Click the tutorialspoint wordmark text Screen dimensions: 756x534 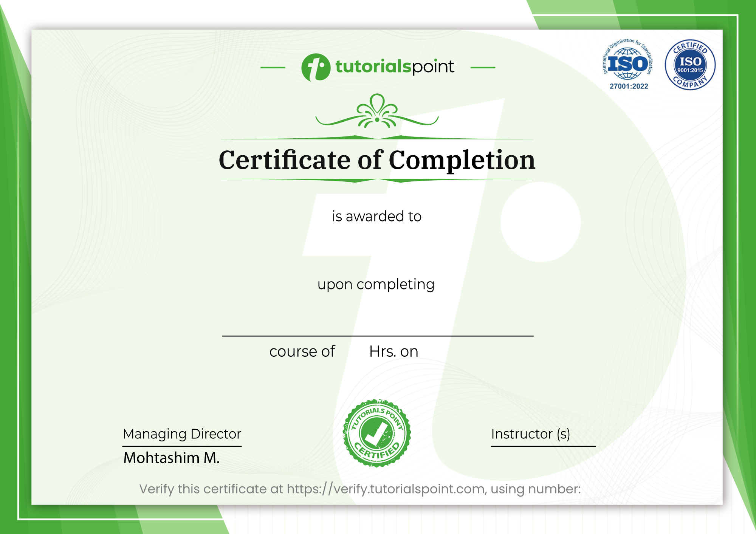point(394,67)
